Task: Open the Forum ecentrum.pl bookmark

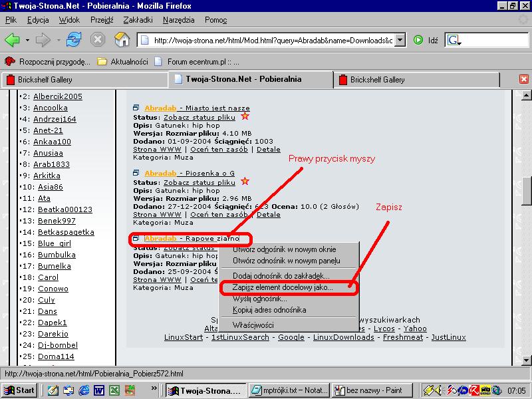Action: (x=197, y=62)
